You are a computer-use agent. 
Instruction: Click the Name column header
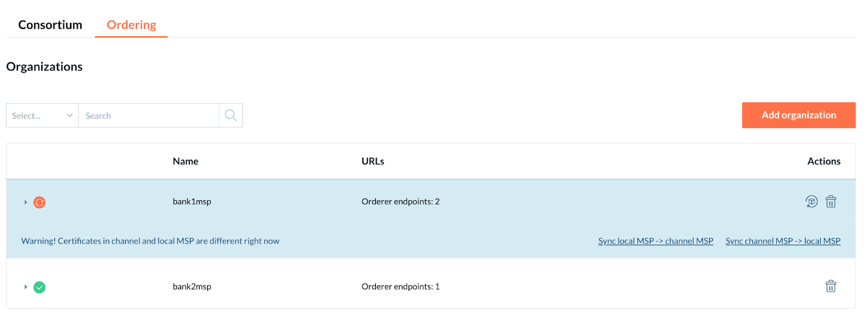185,161
